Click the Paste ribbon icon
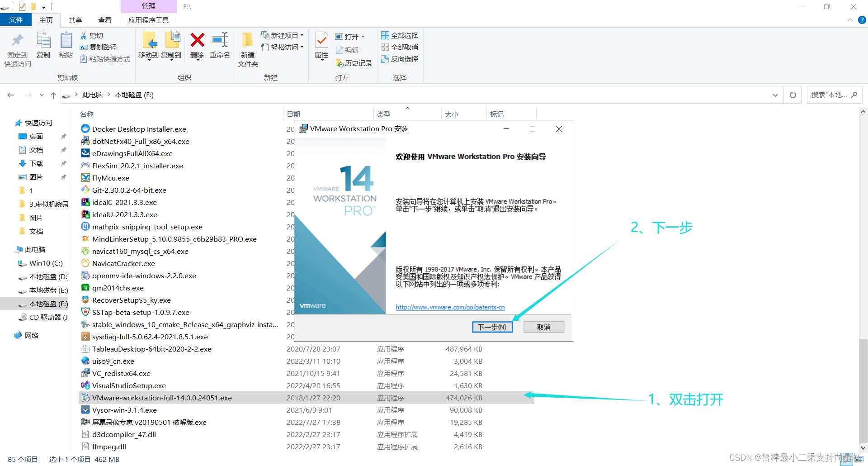 pos(66,40)
